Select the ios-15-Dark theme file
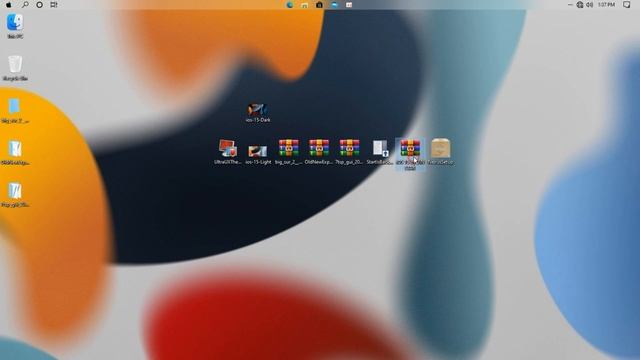This screenshot has height=360, width=640. tap(258, 112)
